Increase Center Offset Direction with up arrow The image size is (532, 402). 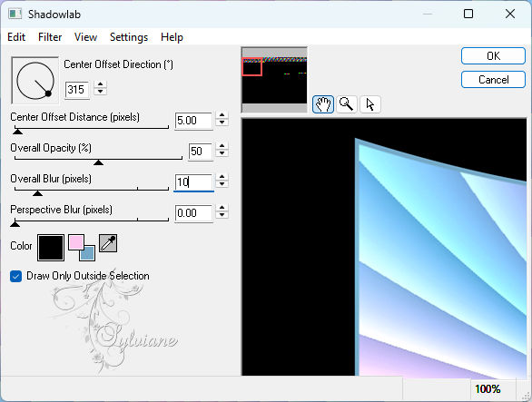coord(101,84)
